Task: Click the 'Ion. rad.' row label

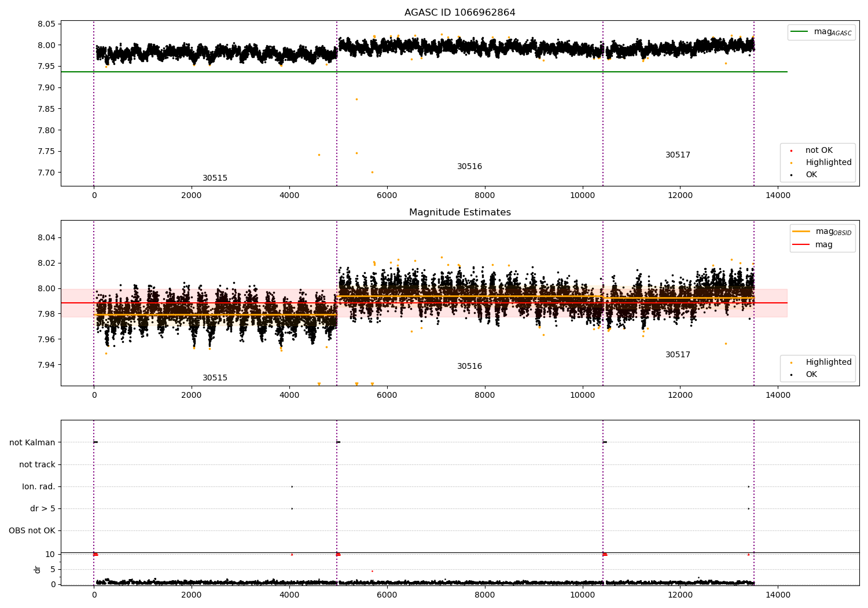Action: pyautogui.click(x=39, y=487)
